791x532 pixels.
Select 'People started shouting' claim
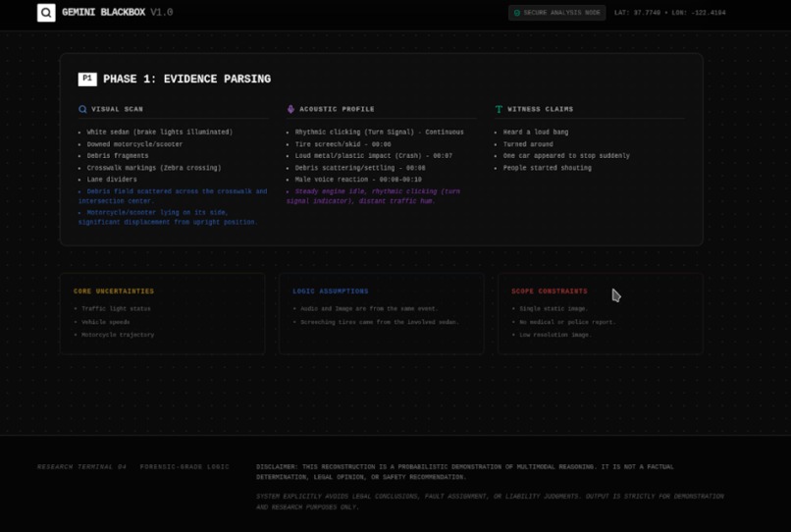point(547,168)
